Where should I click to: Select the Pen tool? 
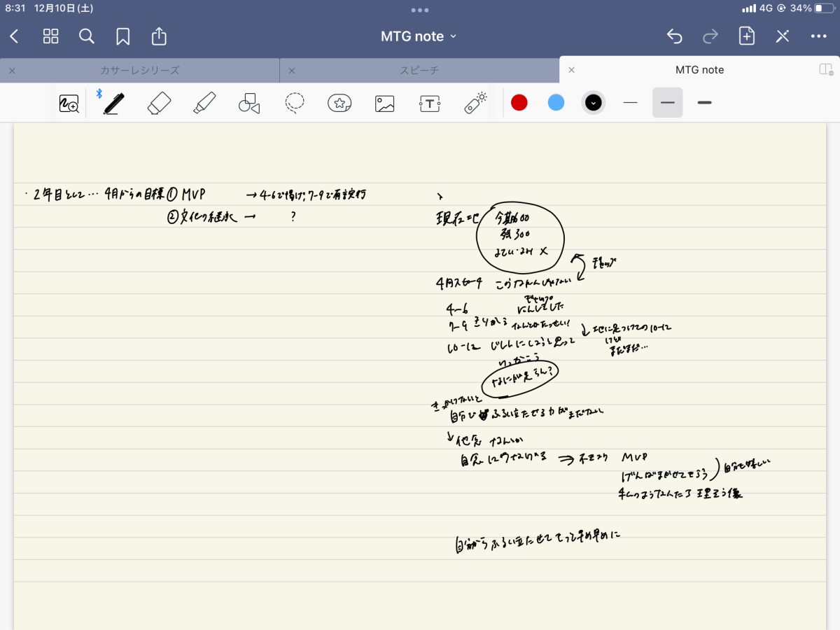click(x=112, y=104)
